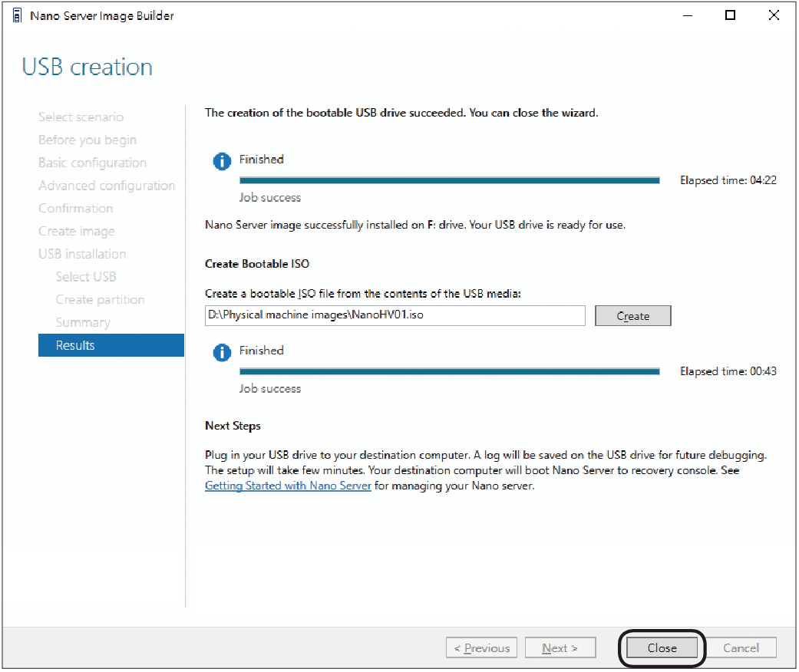Select the Create image step

pos(77,232)
